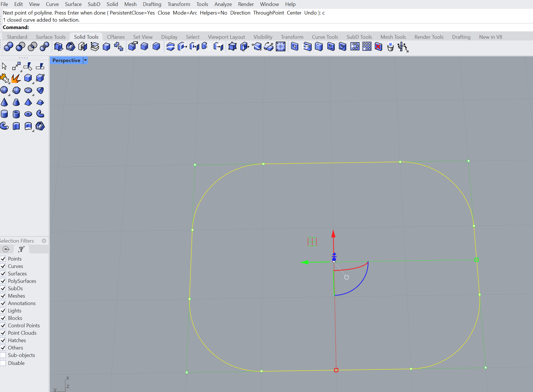Click the Boolean Union icon
The image size is (533, 392).
tap(9, 46)
